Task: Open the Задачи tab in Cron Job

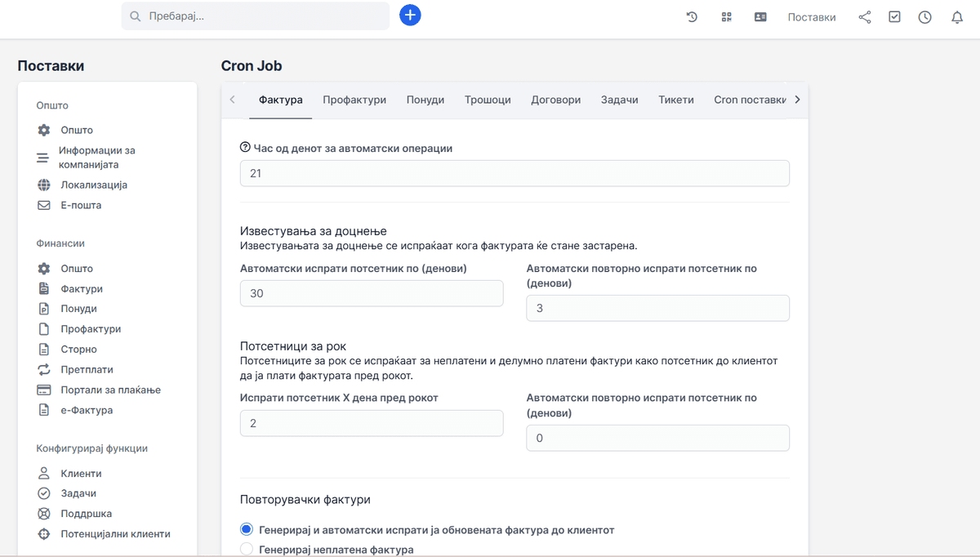Action: 620,100
